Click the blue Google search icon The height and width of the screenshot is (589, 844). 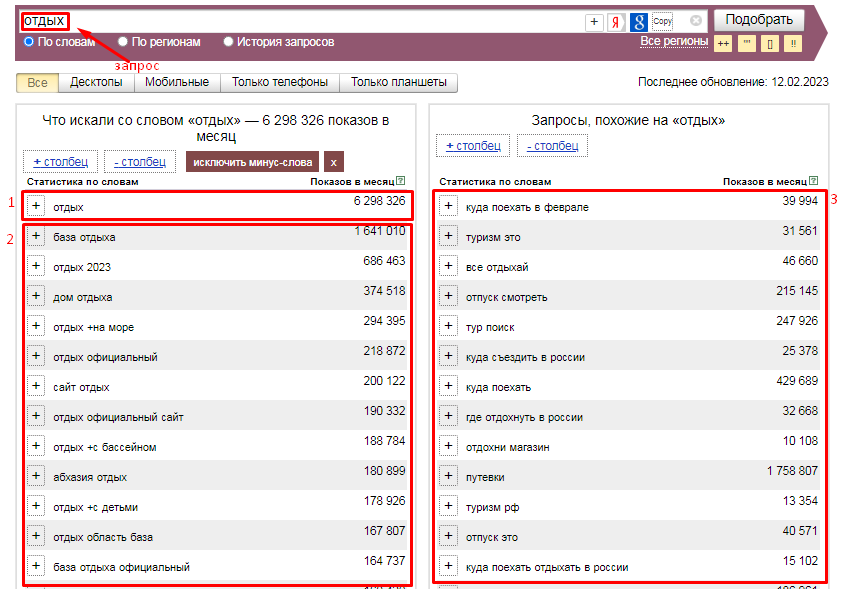(x=638, y=21)
